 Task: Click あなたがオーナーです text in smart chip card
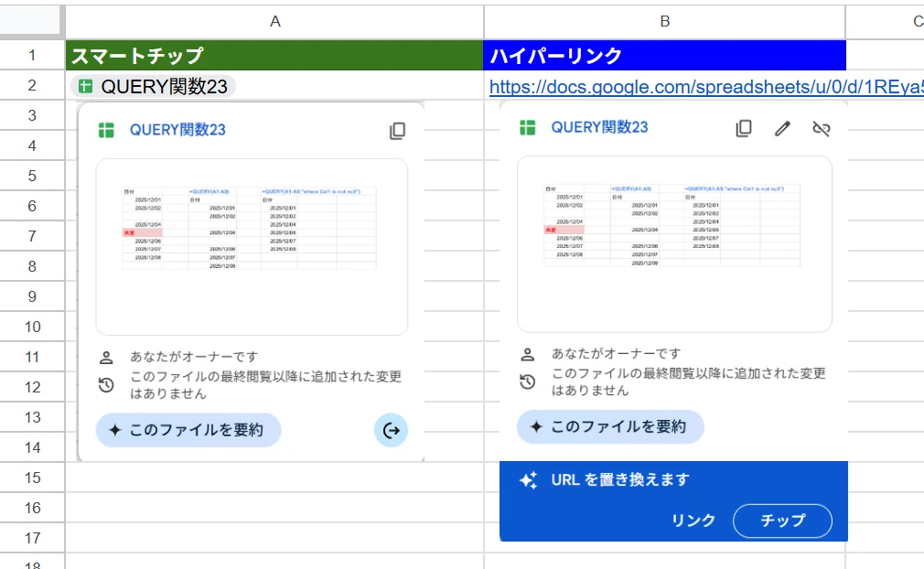[194, 357]
